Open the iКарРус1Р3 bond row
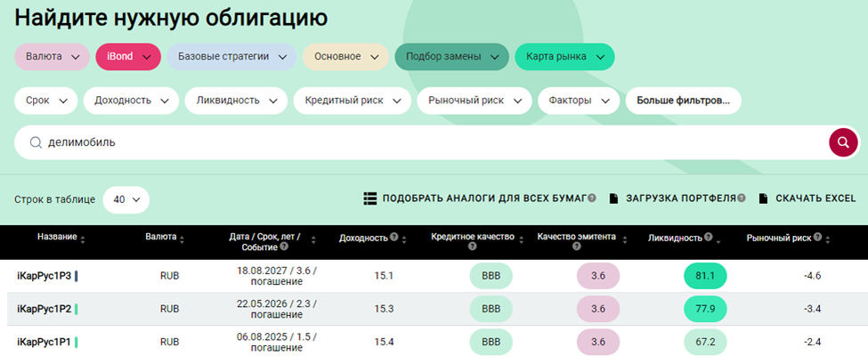The height and width of the screenshot is (364, 868). [x=44, y=276]
